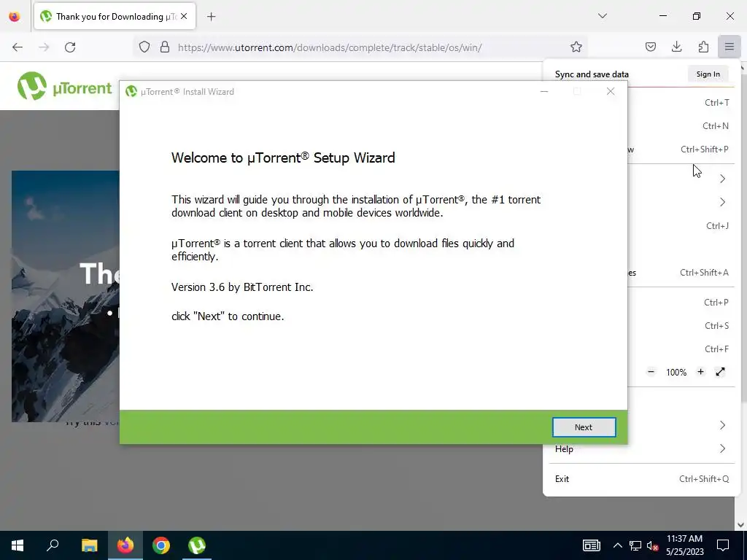Show hidden system tray icons
This screenshot has width=747, height=560.
coord(617,545)
